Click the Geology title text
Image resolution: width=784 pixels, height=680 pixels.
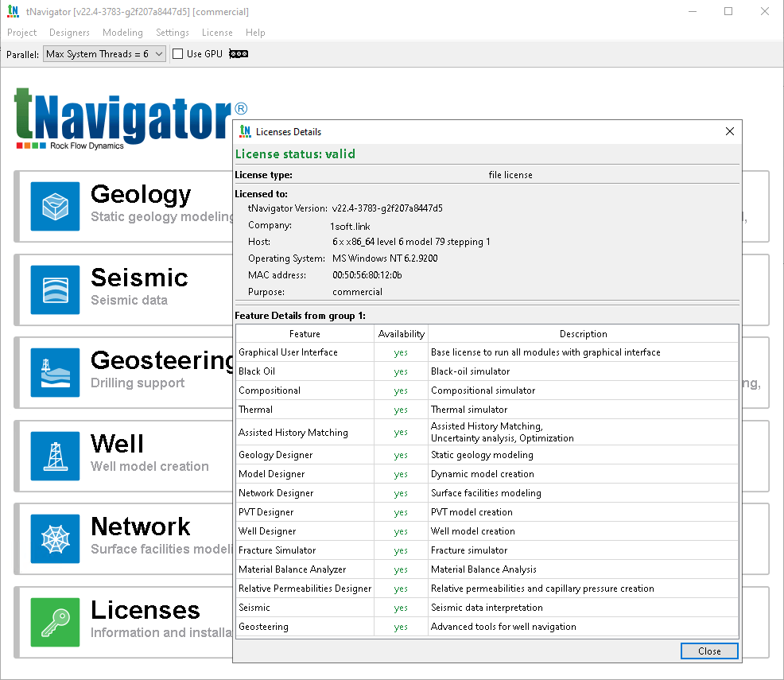(141, 194)
